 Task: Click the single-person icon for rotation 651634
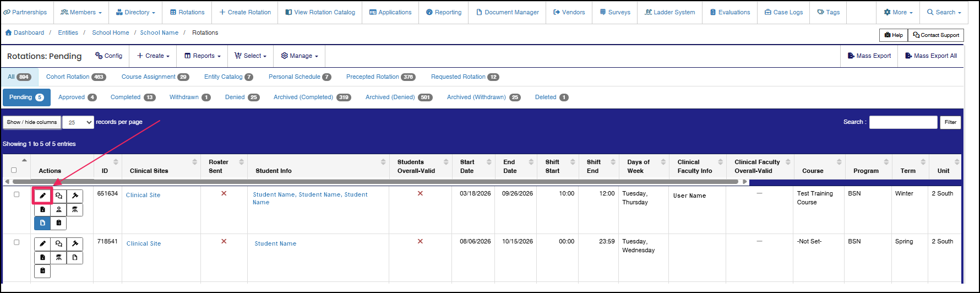(59, 209)
